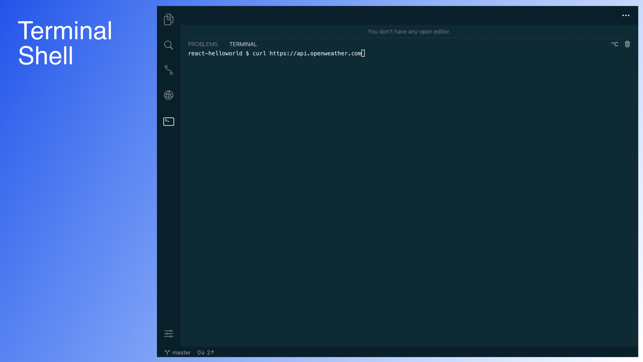Click the react-helloworld prompt text
The height and width of the screenshot is (362, 643).
(215, 54)
